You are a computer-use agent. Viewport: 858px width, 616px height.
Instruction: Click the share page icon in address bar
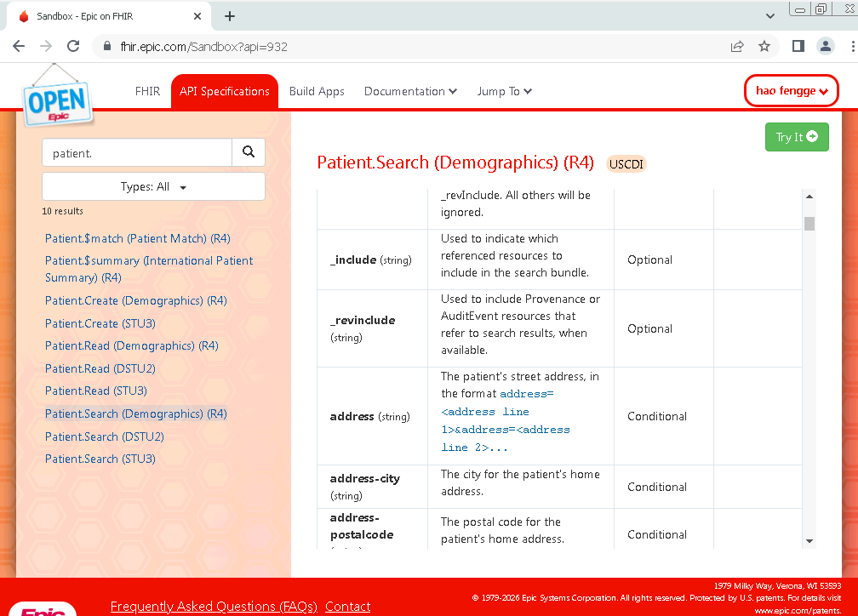click(x=737, y=47)
